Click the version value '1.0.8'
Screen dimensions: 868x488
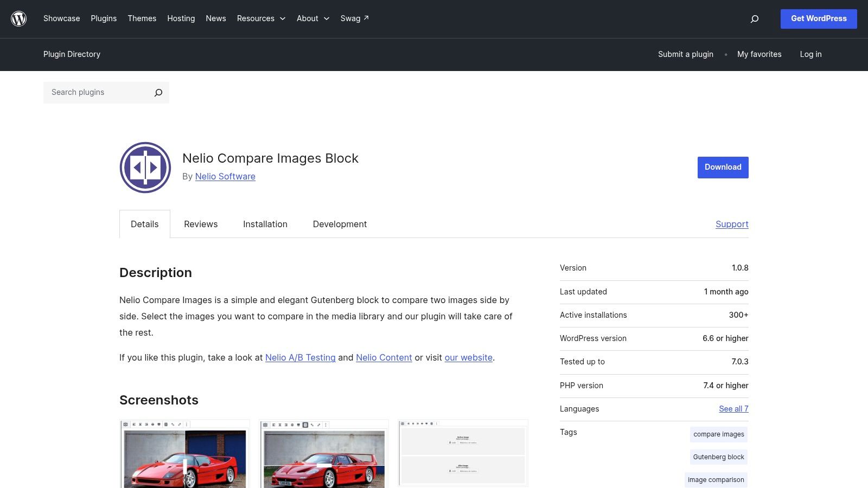[740, 268]
